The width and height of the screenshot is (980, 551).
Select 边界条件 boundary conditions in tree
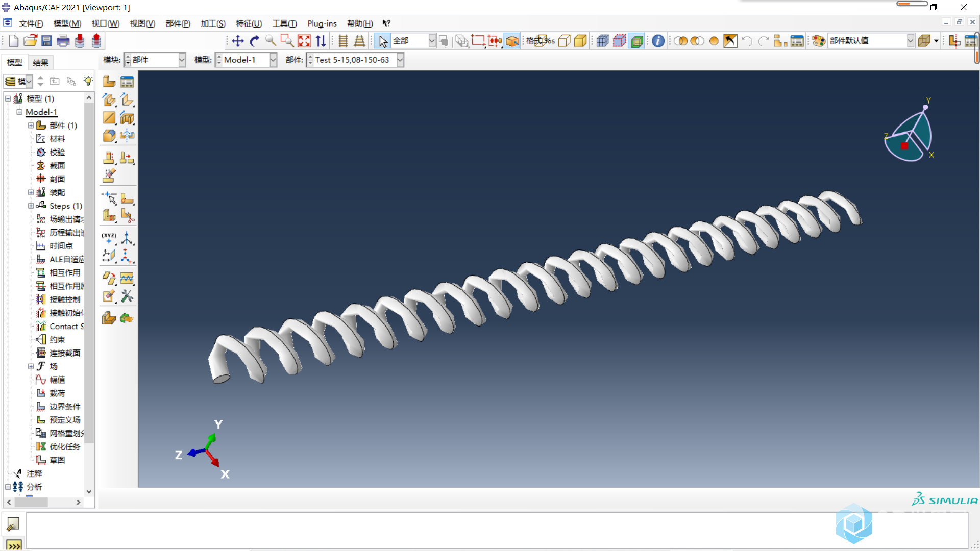(65, 407)
